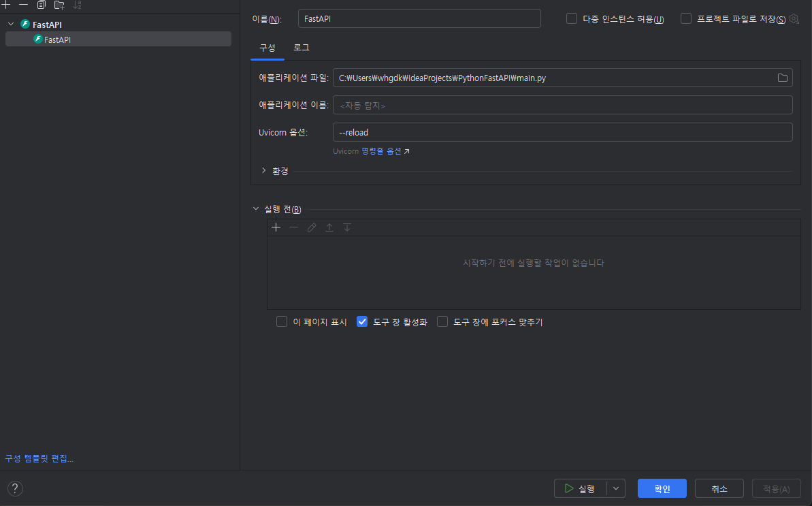Select the FastAPI child configuration in the tree
Screen dimensions: 812x506
click(x=118, y=39)
